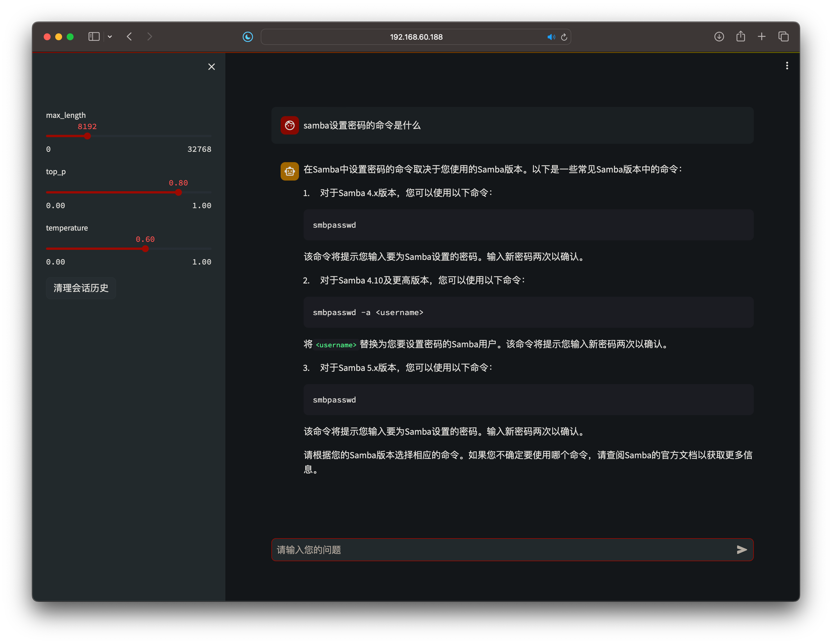Click the blue moon icon in address bar
The width and height of the screenshot is (832, 644).
click(248, 37)
